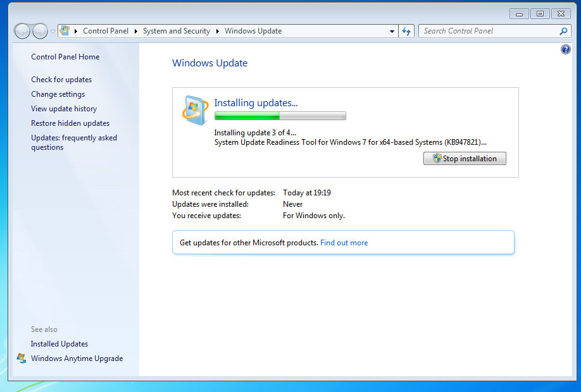581x392 pixels.
Task: Expand the arrow after Control Panel breadcrumb
Action: coord(136,31)
